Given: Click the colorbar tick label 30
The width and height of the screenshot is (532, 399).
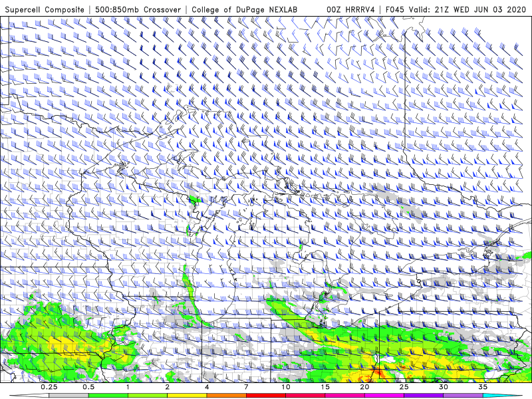Looking at the screenshot, I should [444, 387].
